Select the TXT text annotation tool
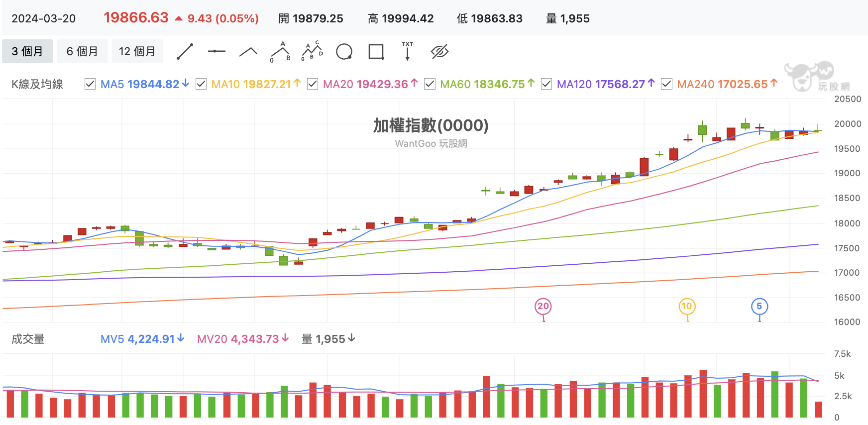The image size is (868, 425). pyautogui.click(x=408, y=51)
